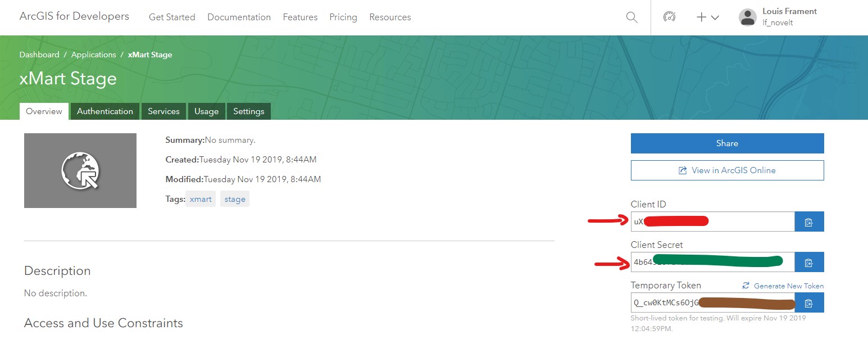This screenshot has width=868, height=339.
Task: Copy the Client ID to clipboard
Action: (x=809, y=222)
